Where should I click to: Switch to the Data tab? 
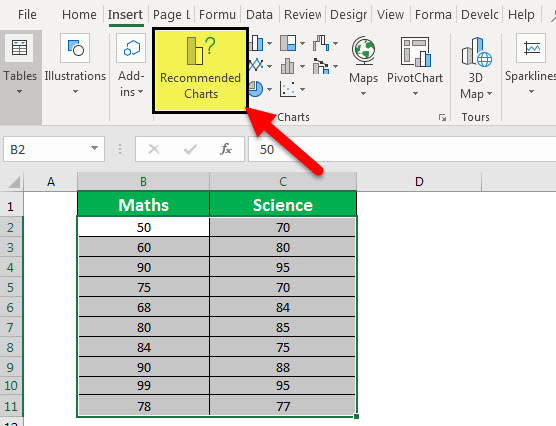pos(259,15)
